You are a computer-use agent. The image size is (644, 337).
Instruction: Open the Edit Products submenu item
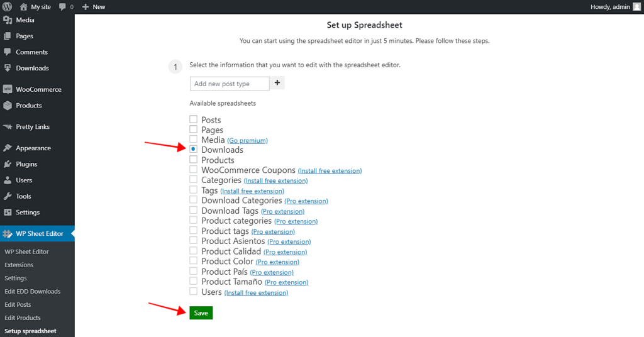23,318
